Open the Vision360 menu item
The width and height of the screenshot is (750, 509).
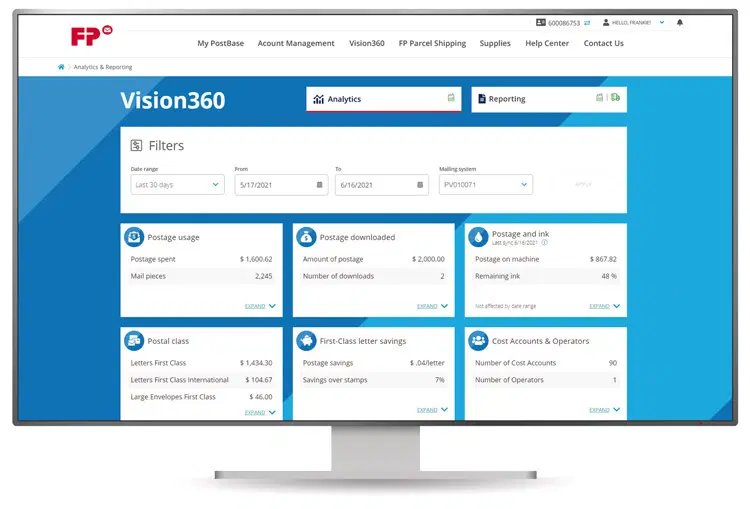pyautogui.click(x=367, y=43)
